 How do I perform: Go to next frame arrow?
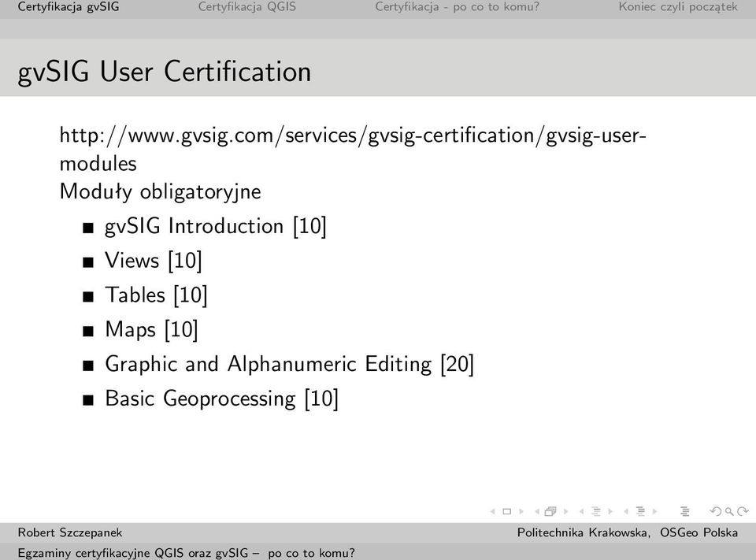pos(566,511)
